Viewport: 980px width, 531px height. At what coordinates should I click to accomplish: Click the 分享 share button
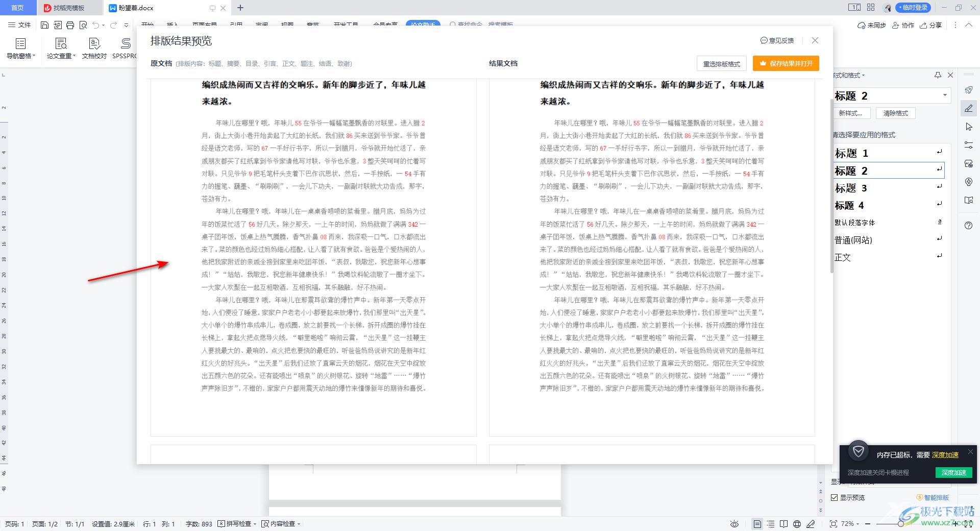(x=930, y=25)
